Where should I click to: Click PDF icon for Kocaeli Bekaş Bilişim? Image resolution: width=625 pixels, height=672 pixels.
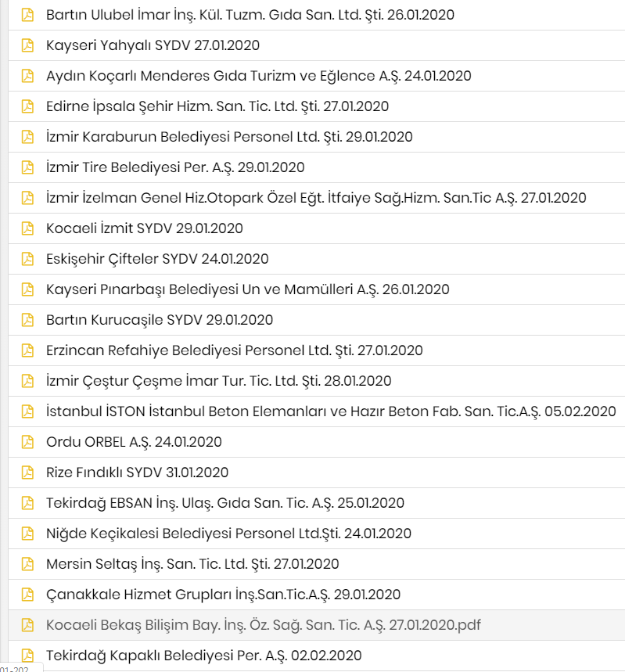pyautogui.click(x=27, y=625)
